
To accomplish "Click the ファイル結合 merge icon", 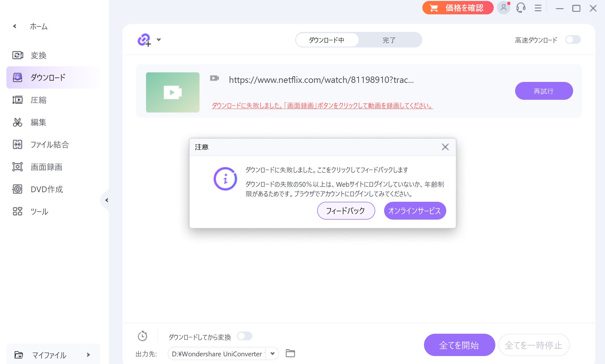I will click(18, 145).
